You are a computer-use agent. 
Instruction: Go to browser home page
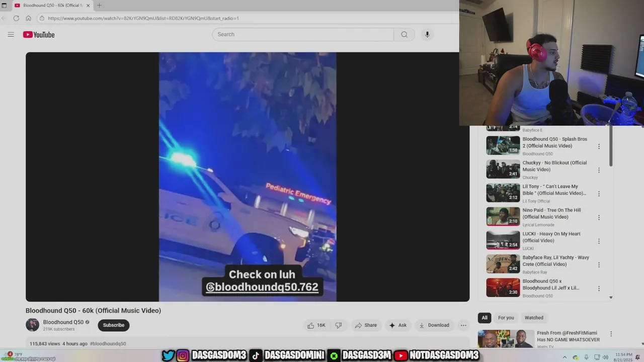click(28, 18)
